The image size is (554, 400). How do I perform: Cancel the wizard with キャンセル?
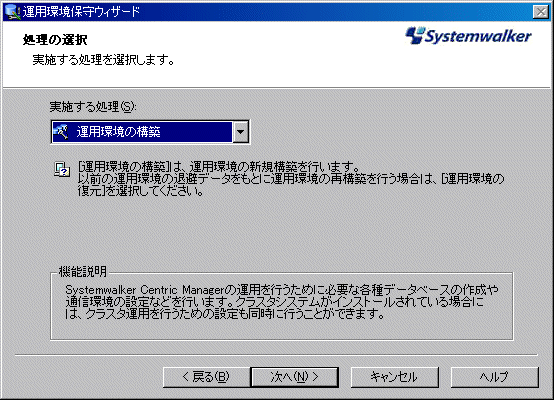(395, 377)
